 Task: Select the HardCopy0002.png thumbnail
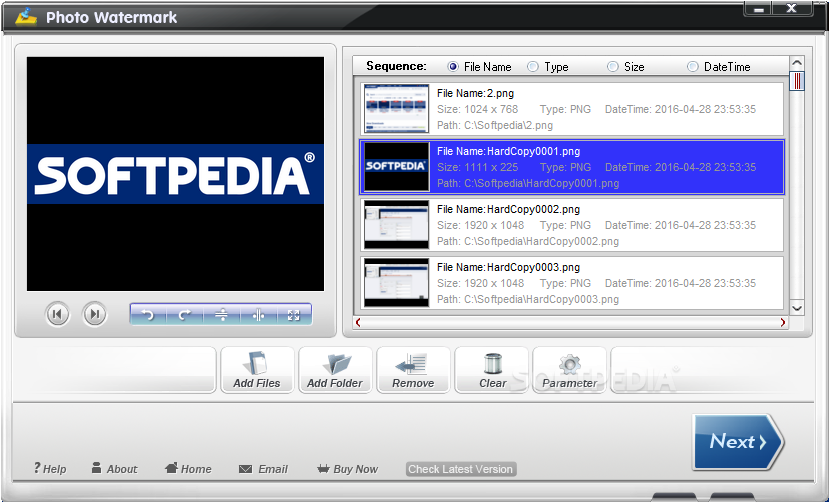(x=397, y=225)
